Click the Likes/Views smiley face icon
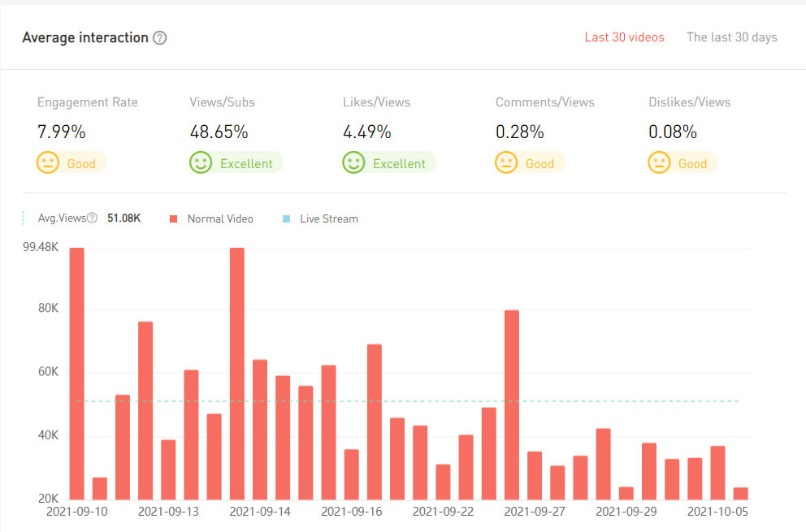806x532 pixels. (353, 163)
